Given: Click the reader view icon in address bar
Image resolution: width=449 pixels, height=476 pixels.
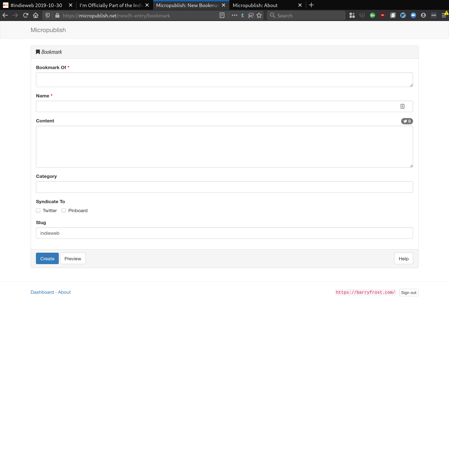Looking at the screenshot, I should coord(222,16).
